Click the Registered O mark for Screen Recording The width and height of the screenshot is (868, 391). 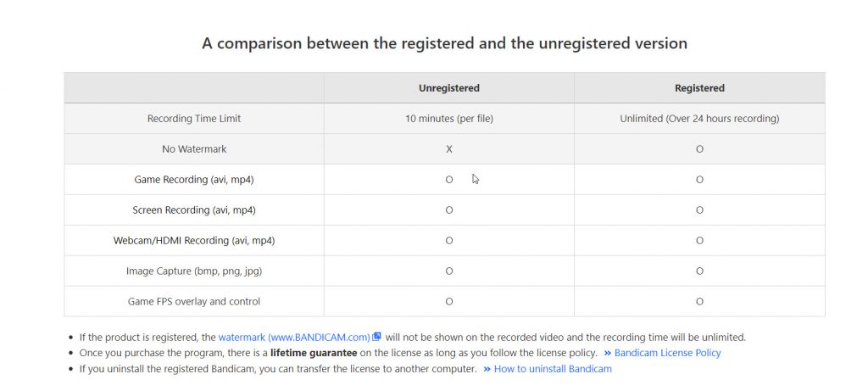point(699,209)
